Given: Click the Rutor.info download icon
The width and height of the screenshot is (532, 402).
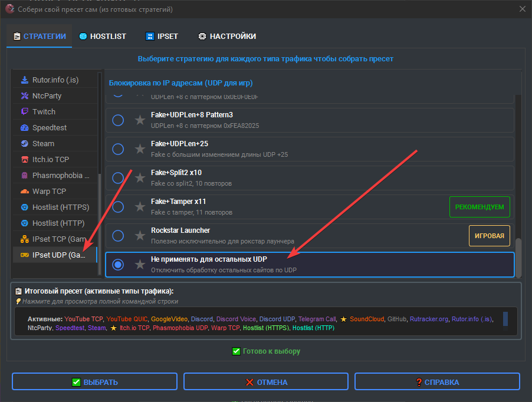Looking at the screenshot, I should 24,80.
